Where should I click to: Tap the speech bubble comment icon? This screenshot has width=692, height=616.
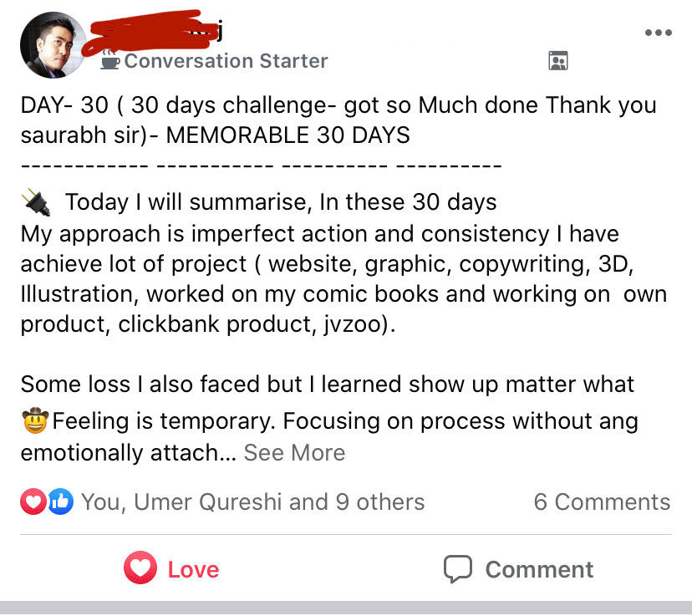[458, 569]
